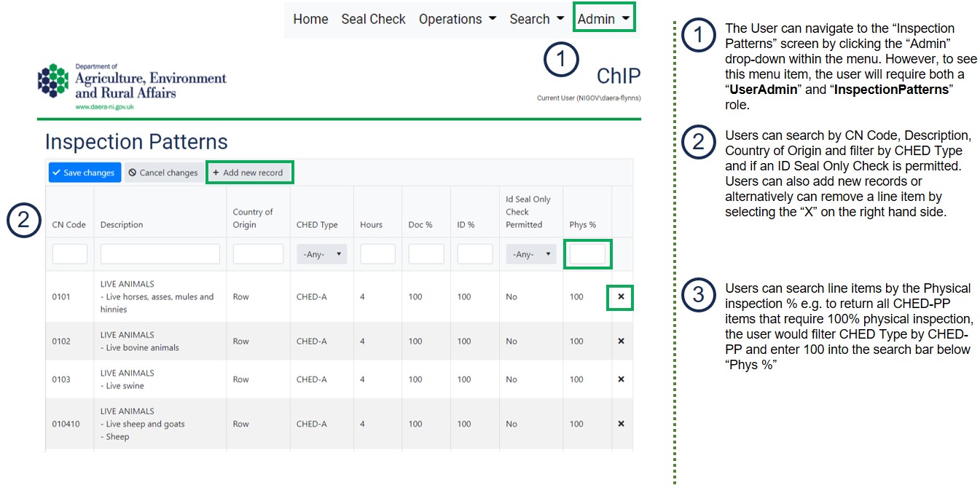Delete the 0101 Live horses row
This screenshot has height=493, width=980.
pos(621,297)
